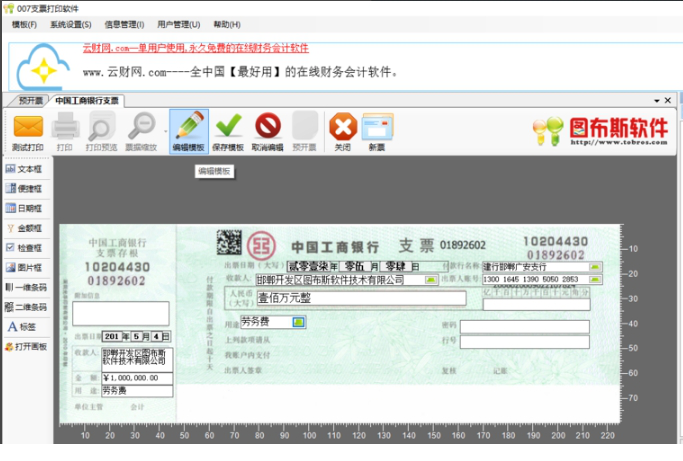The image size is (683, 461).
Task: Click the cloud logo in the banner
Action: tap(42, 67)
